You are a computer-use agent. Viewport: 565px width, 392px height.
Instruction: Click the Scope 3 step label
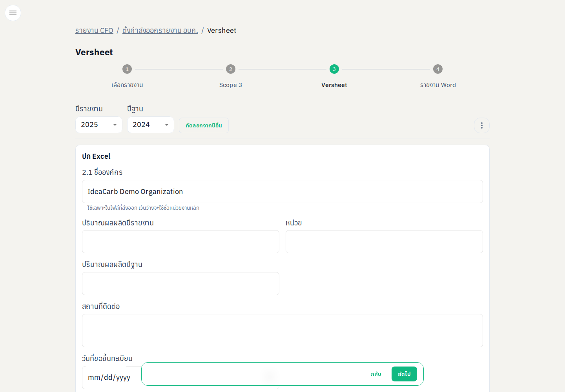231,85
